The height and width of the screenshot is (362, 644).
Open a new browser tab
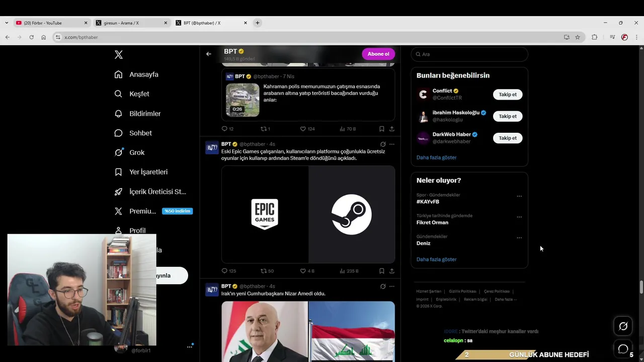[x=258, y=23]
